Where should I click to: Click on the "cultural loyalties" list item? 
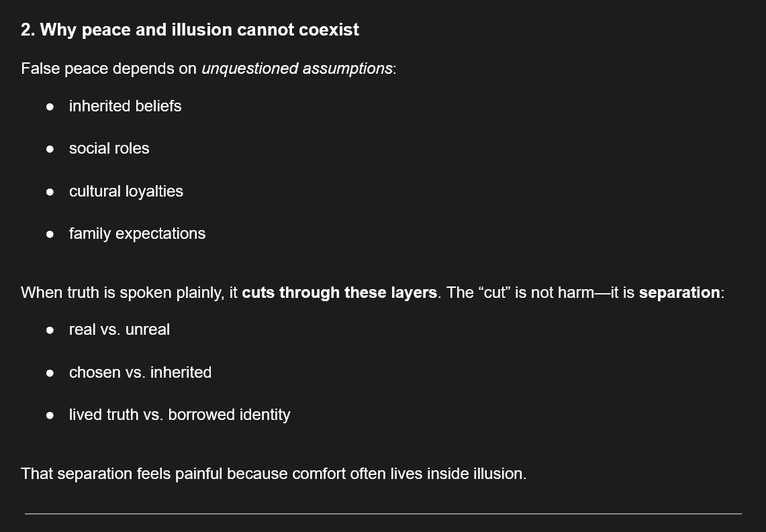[126, 191]
